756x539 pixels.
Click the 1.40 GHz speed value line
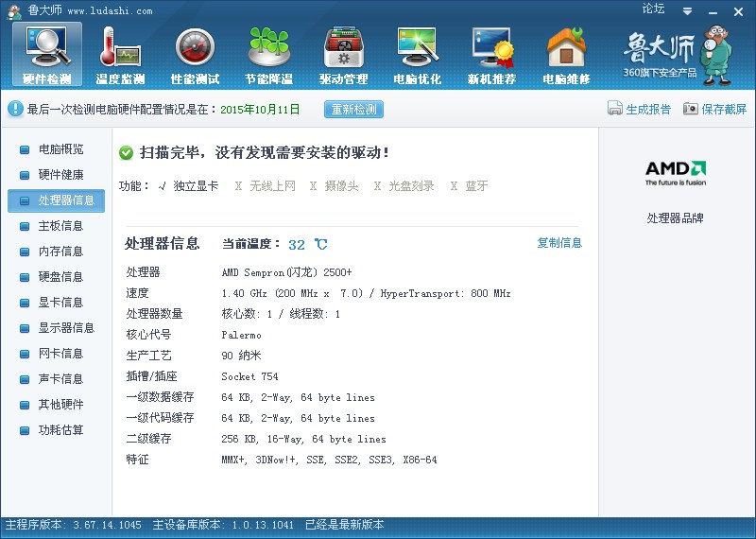tap(366, 293)
